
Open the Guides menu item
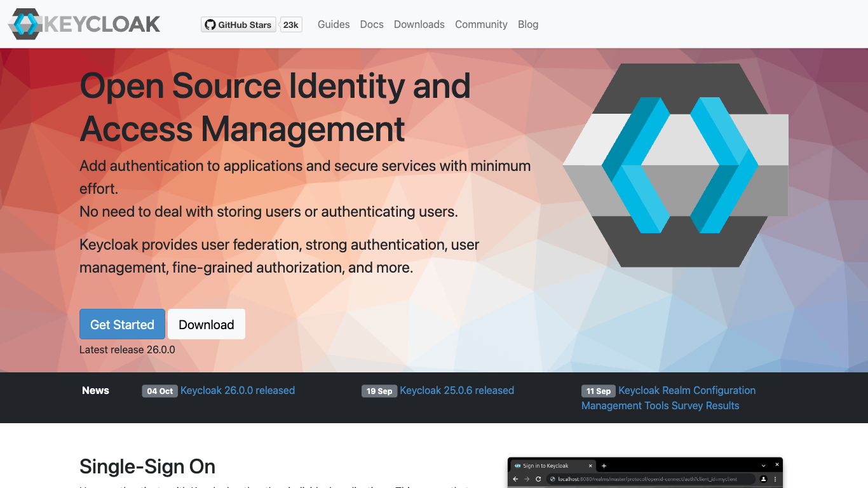pyautogui.click(x=334, y=24)
